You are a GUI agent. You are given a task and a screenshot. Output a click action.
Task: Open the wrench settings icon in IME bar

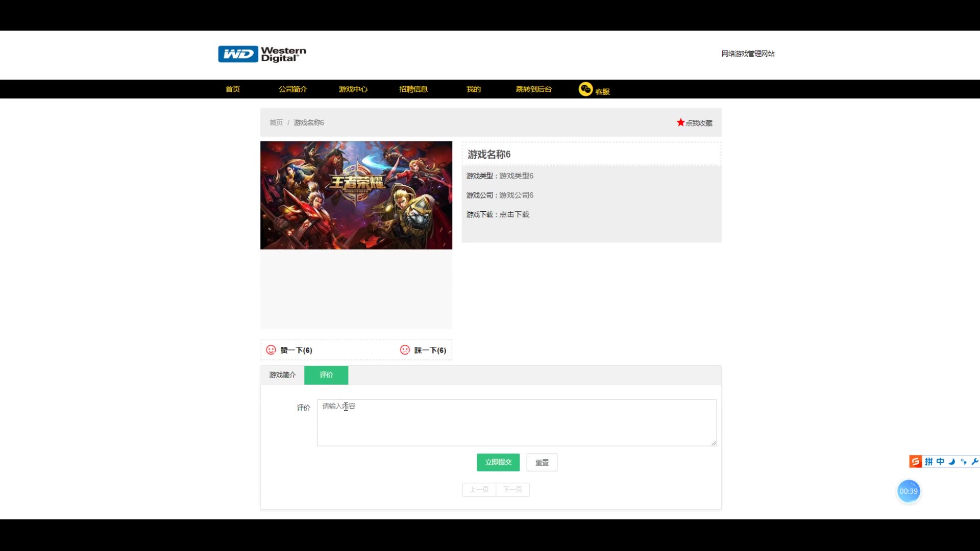click(975, 462)
